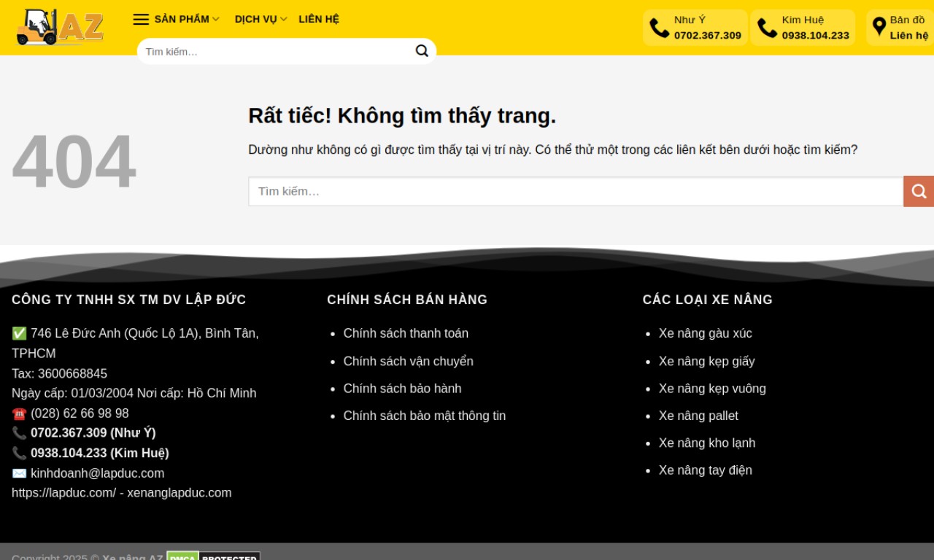Click the email kinhdoanh@lapduc.com

(x=97, y=473)
